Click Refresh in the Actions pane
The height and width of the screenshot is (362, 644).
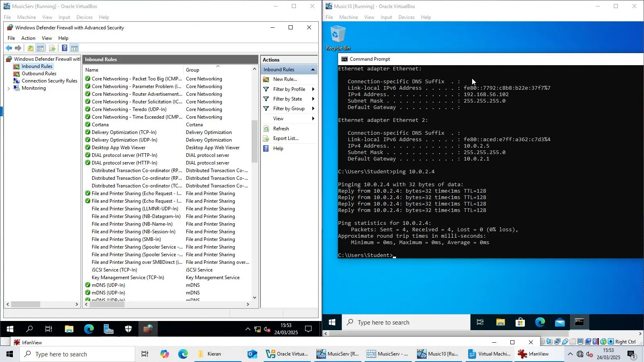click(x=281, y=128)
